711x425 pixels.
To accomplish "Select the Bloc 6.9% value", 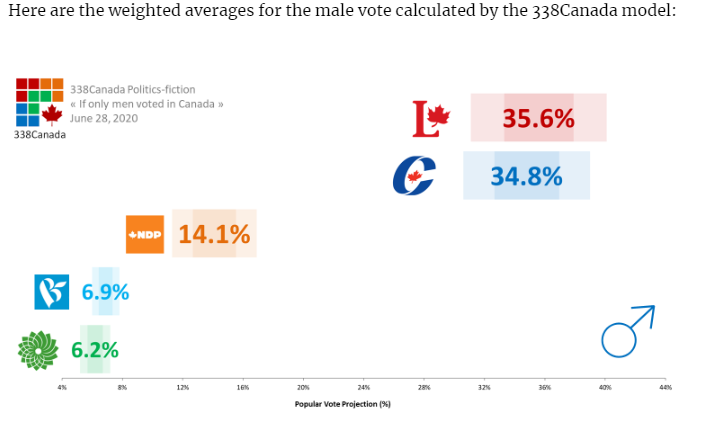I will [105, 292].
